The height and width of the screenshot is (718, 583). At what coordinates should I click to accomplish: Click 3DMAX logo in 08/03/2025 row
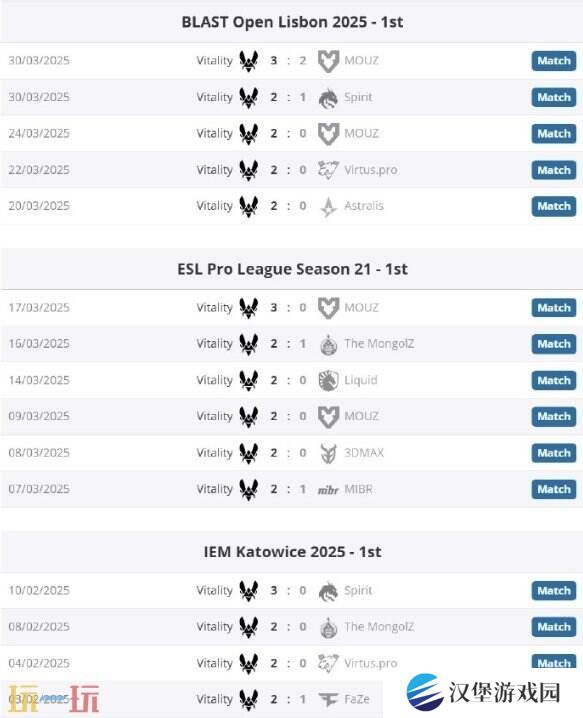pos(328,453)
